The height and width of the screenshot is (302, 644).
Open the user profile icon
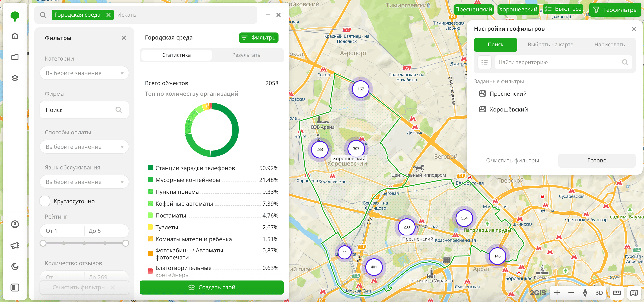coord(15,224)
